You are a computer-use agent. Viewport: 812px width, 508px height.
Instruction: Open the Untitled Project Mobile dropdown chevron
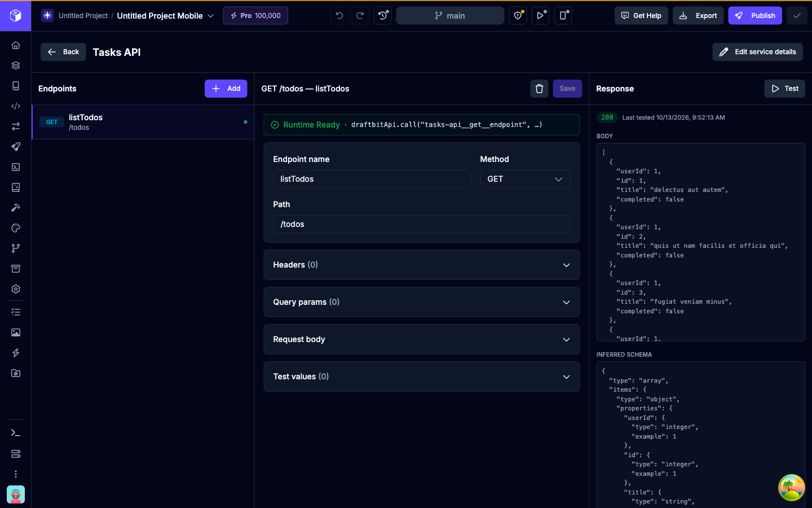click(211, 16)
